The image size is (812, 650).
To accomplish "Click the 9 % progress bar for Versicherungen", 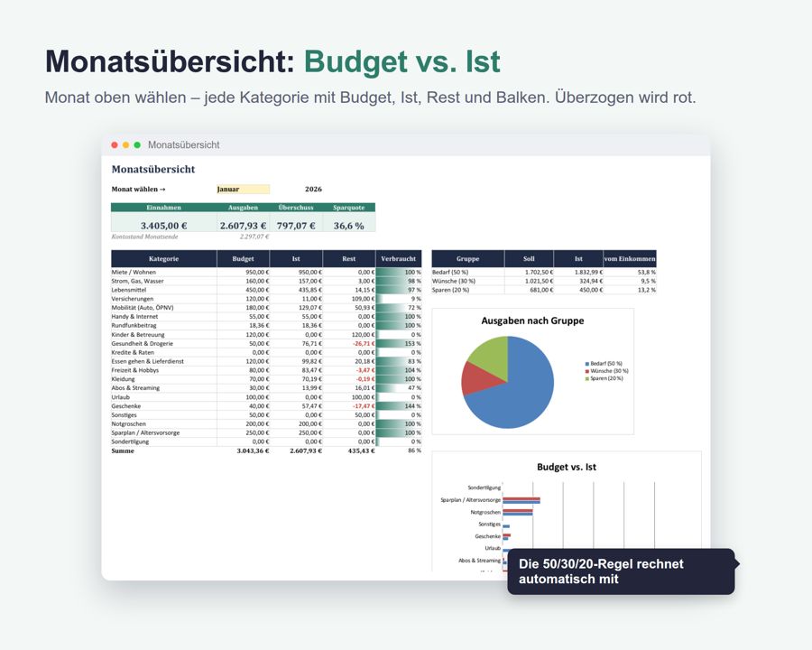I will click(x=399, y=299).
